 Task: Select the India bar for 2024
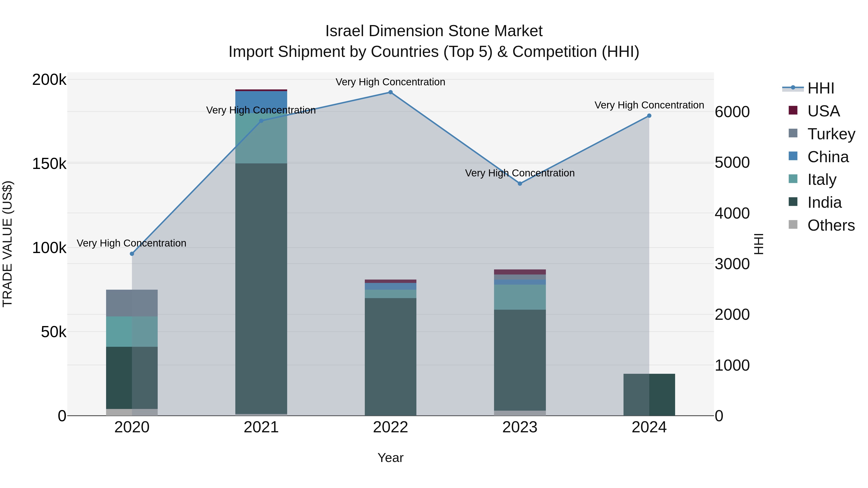click(x=649, y=395)
